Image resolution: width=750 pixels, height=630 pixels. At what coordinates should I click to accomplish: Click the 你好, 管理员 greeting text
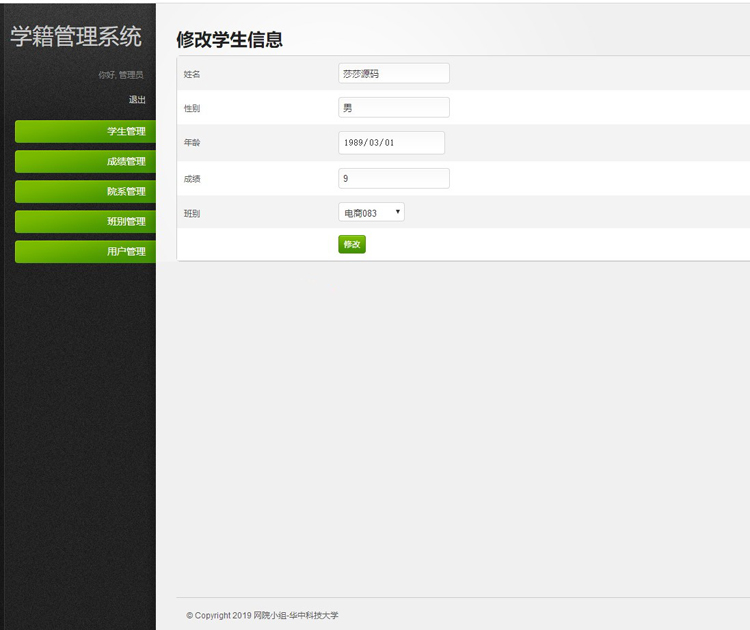[120, 75]
